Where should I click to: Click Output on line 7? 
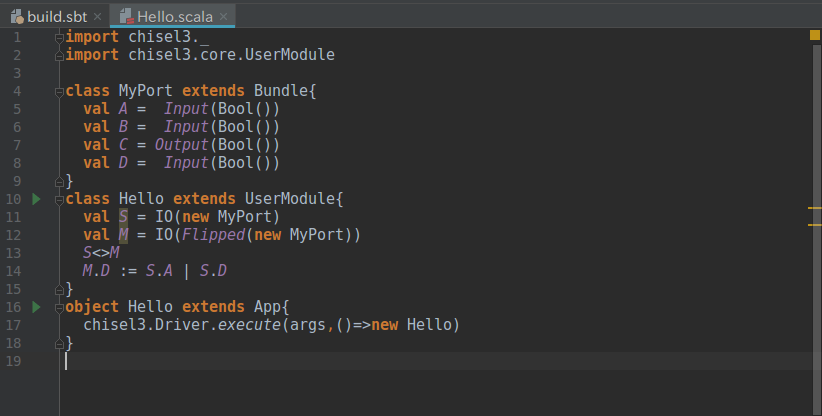point(181,145)
